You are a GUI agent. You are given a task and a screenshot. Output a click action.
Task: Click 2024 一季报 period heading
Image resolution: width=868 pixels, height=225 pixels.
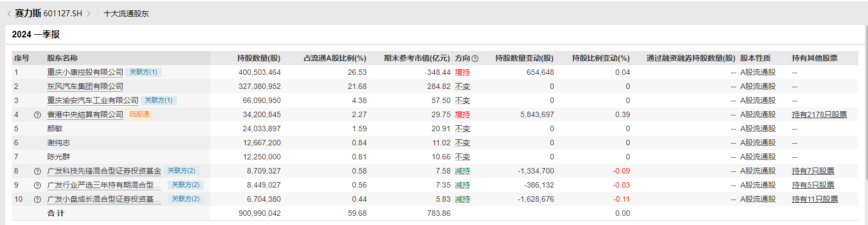click(x=36, y=34)
